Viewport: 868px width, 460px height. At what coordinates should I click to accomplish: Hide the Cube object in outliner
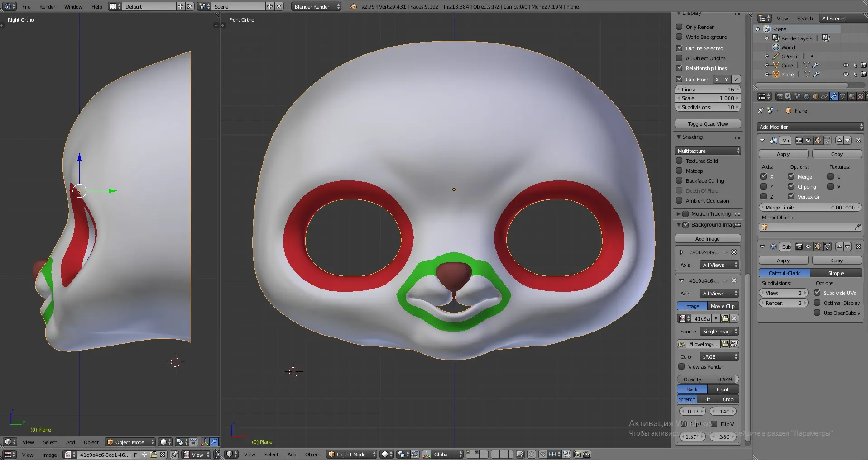845,66
